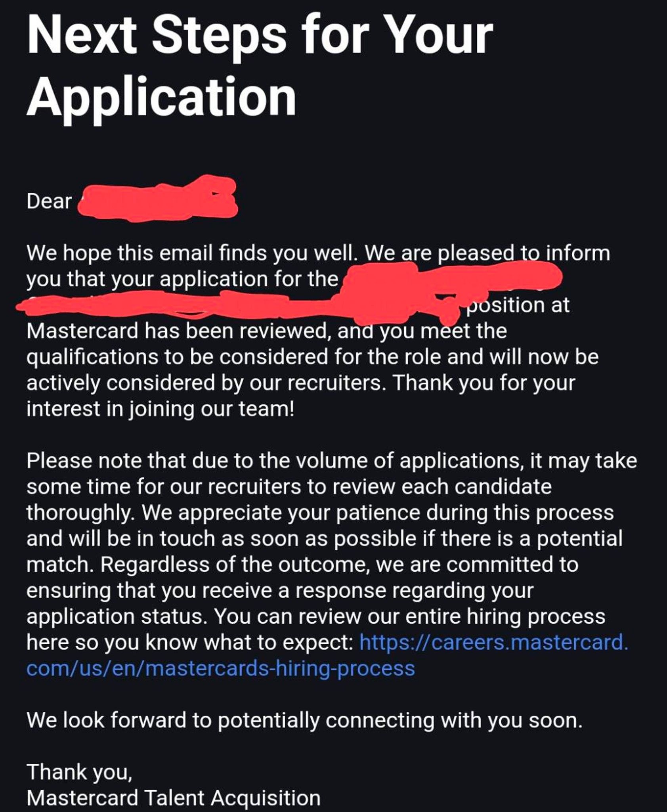Tap 'We look forward to potentially connecting' line
Screen dimensions: 667x812
tap(305, 720)
